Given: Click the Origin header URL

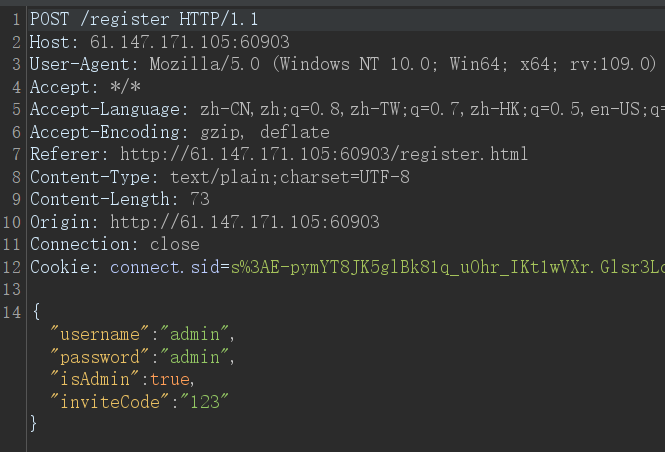Looking at the screenshot, I should click(x=245, y=222).
